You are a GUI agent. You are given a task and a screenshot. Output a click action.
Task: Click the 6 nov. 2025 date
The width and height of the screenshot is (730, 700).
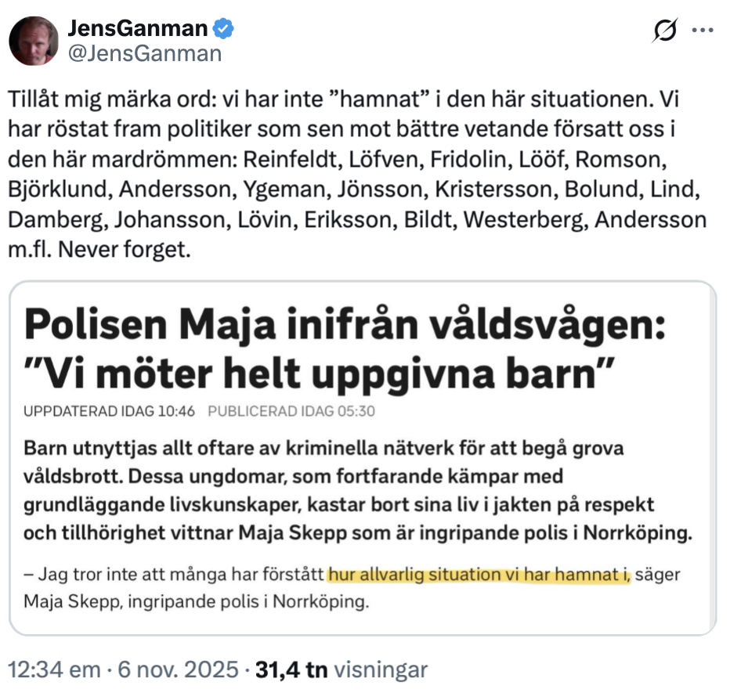click(179, 670)
